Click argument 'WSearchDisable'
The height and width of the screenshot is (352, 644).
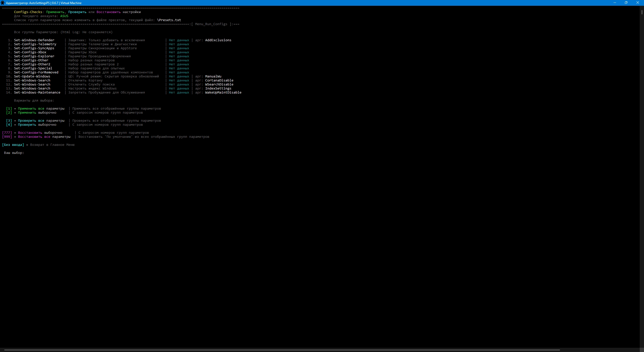(219, 84)
